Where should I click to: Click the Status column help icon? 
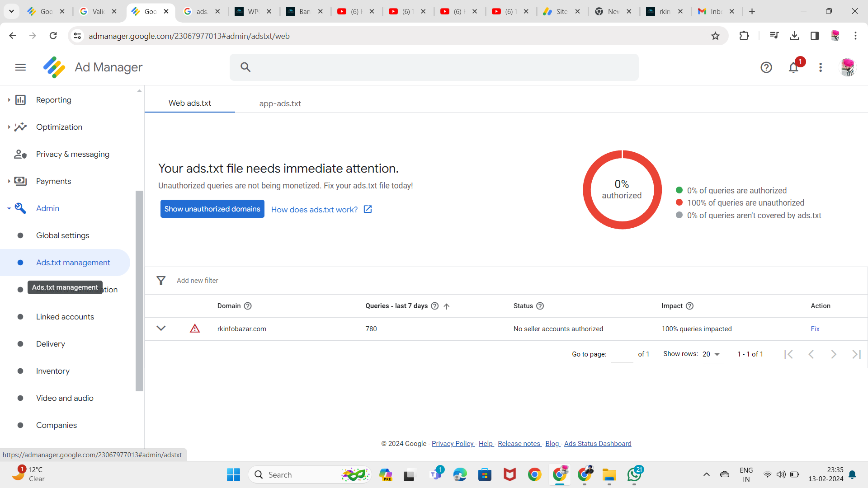tap(540, 306)
